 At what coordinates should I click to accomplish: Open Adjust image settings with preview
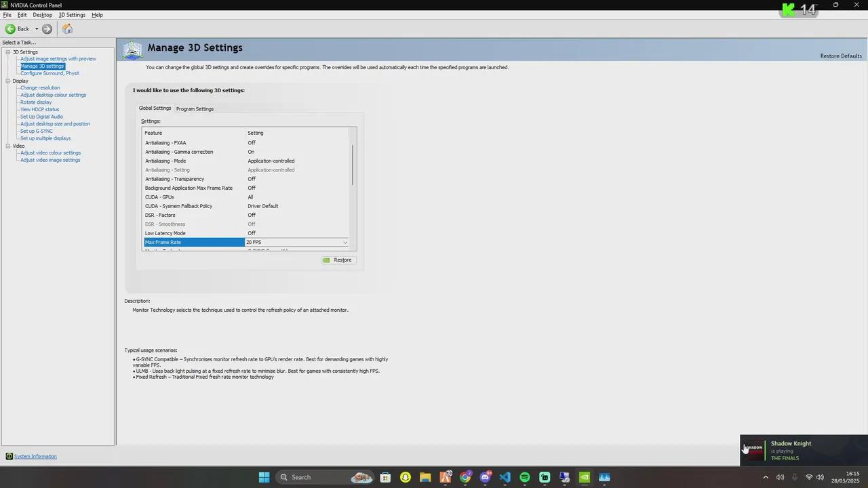(58, 59)
